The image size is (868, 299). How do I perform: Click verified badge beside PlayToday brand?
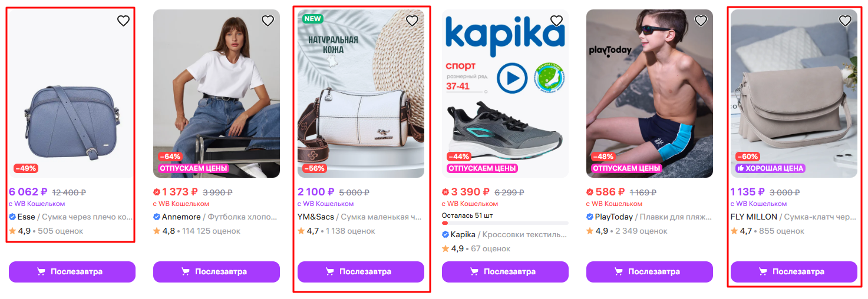590,217
